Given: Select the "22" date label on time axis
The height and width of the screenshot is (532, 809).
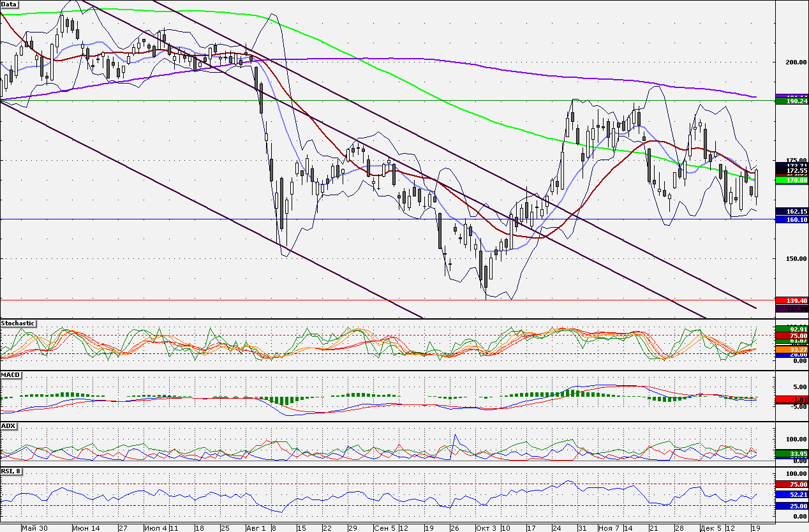Looking at the screenshot, I should (327, 528).
